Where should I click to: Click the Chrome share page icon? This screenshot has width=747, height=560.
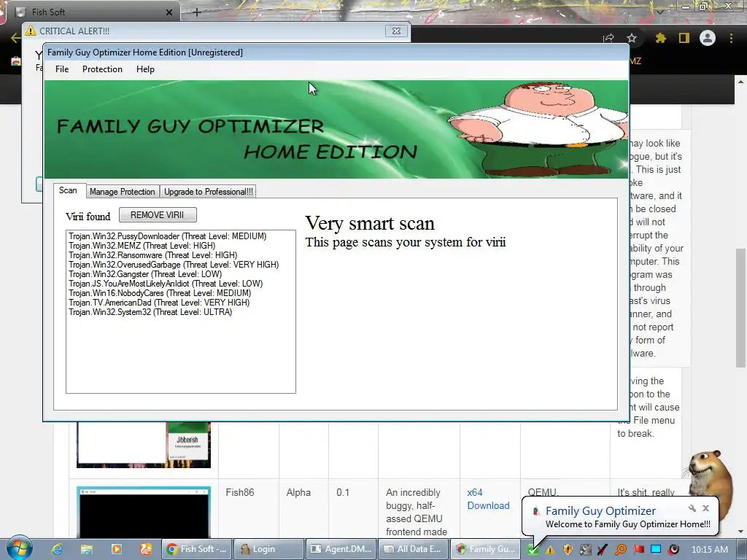pyautogui.click(x=608, y=38)
